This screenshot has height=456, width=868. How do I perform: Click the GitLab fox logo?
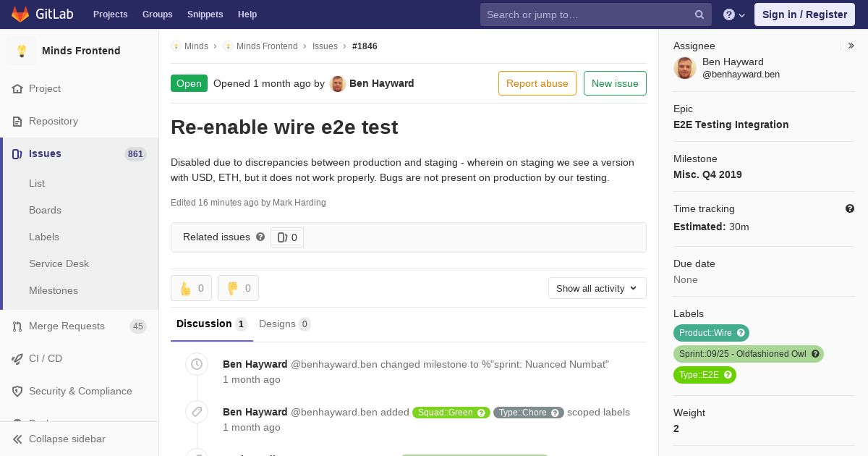(x=20, y=14)
